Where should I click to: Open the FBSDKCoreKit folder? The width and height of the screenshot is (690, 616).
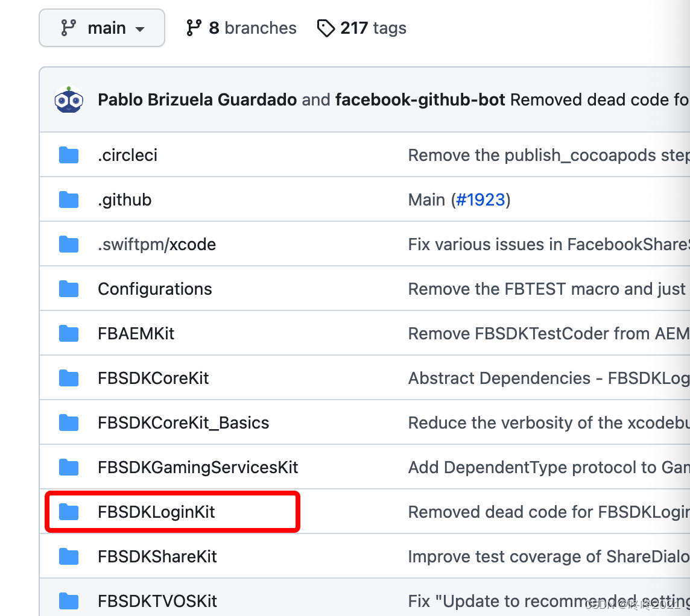[x=153, y=378]
